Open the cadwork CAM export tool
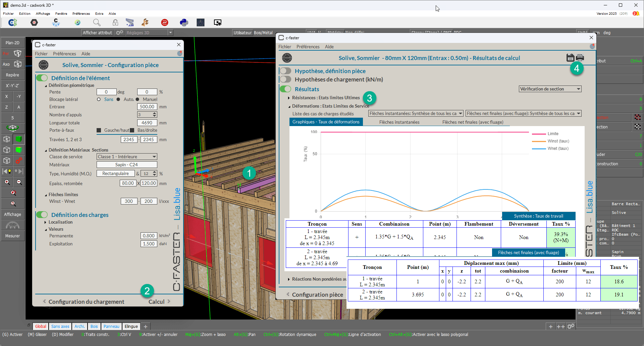 (x=13, y=22)
